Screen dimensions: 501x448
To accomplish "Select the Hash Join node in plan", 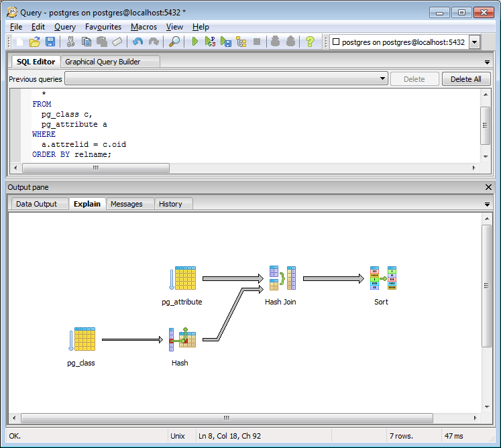I will click(x=282, y=278).
